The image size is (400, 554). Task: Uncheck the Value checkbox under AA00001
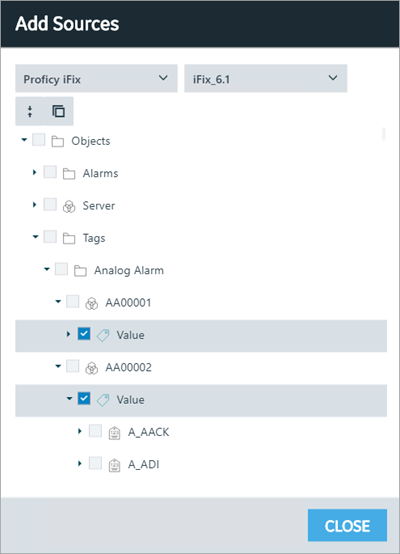84,334
